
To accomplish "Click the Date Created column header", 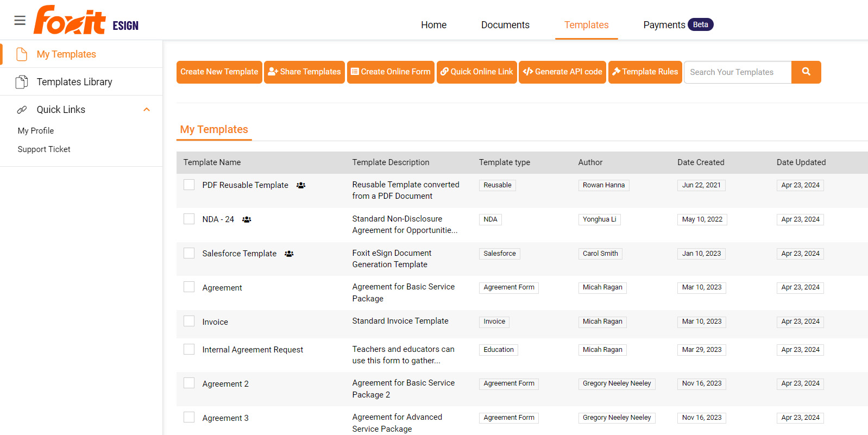I will click(701, 162).
